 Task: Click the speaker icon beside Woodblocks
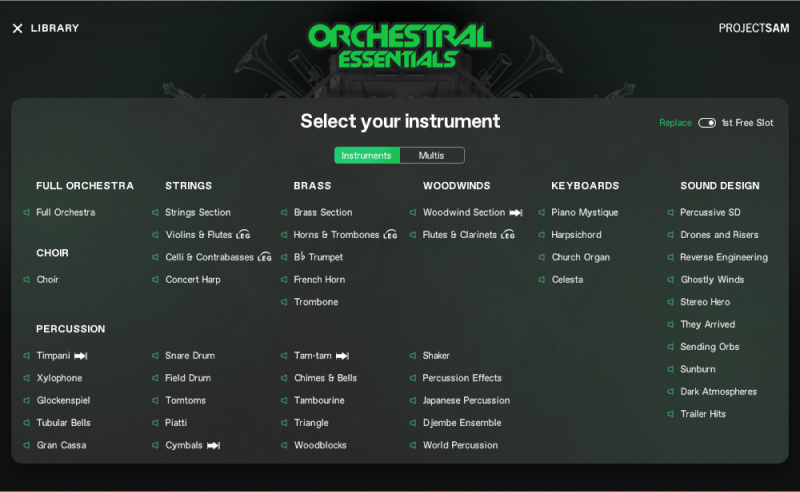coord(284,445)
